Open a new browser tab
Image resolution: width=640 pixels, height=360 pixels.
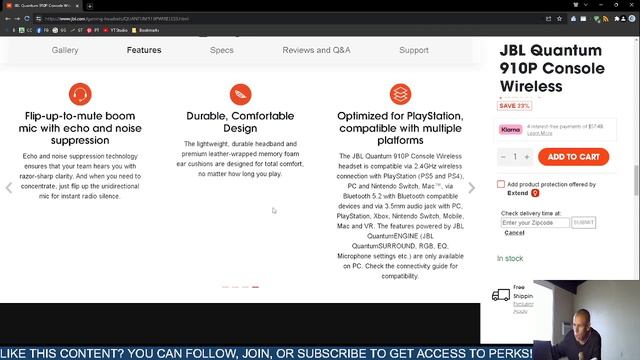pyautogui.click(x=90, y=6)
